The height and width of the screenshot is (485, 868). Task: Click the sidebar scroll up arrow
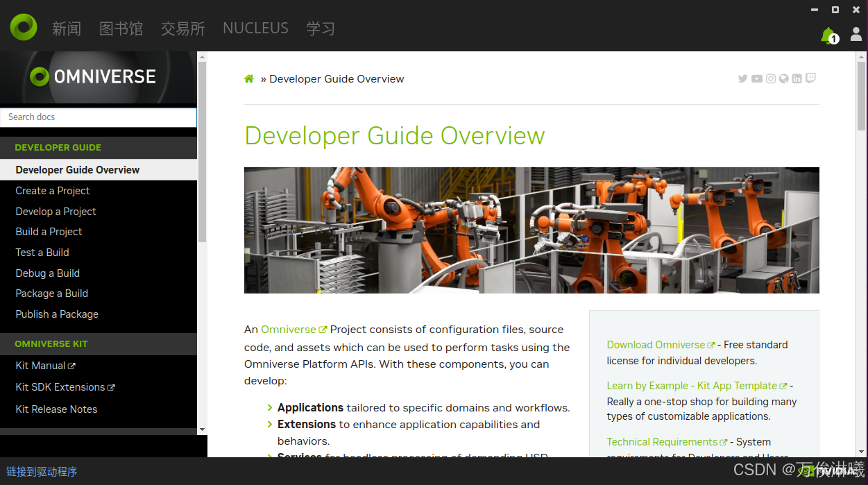click(202, 56)
